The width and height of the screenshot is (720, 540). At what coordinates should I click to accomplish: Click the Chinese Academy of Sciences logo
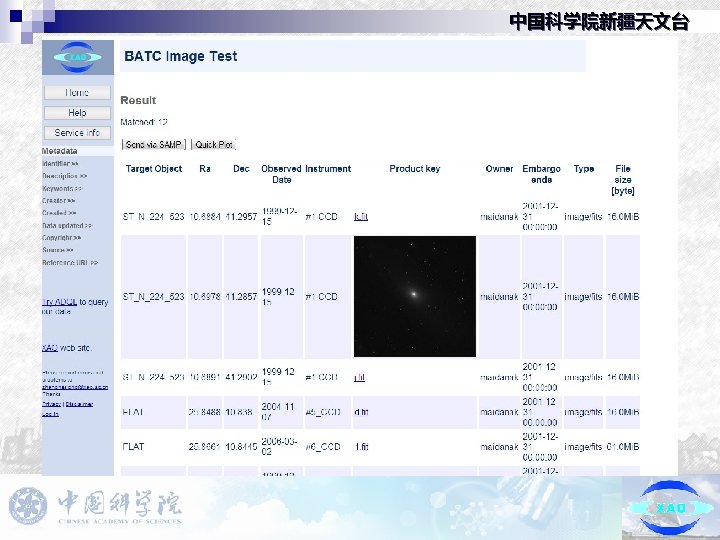(x=95, y=507)
